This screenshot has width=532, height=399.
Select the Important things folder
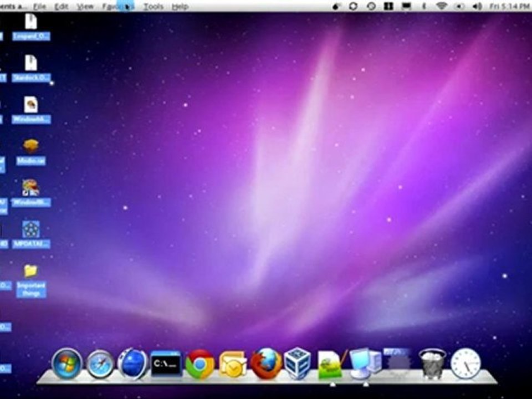click(x=31, y=281)
